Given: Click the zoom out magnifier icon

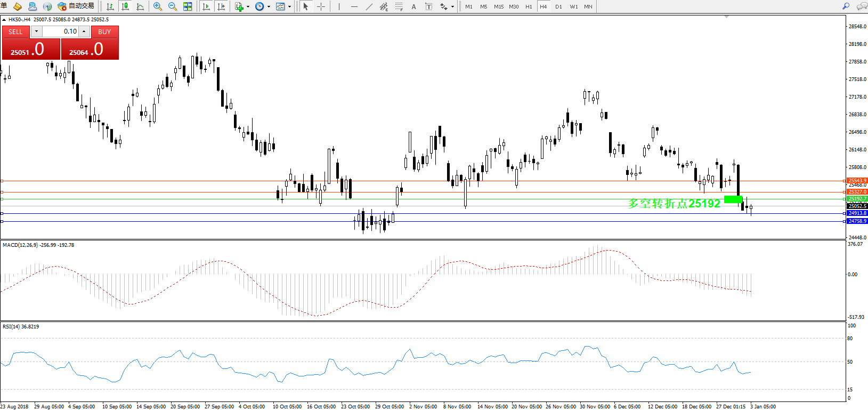Looking at the screenshot, I should 173,6.
